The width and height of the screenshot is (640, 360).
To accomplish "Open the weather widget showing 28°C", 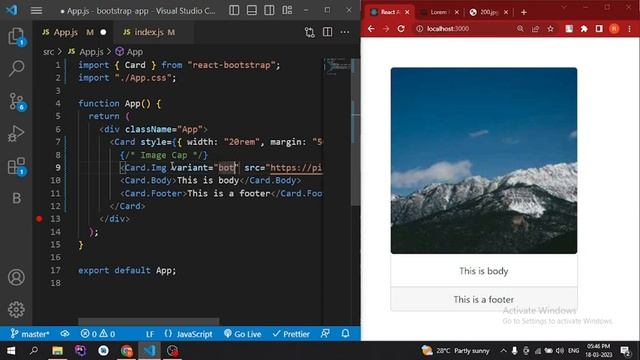I will 456,351.
